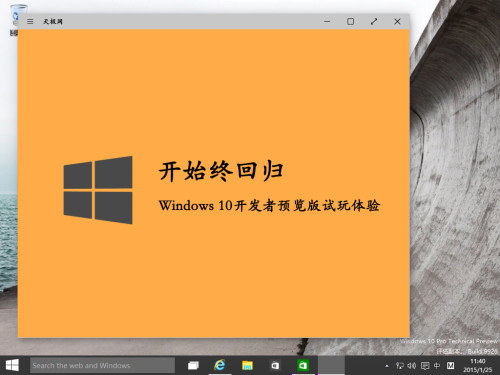This screenshot has width=500, height=375.
Task: Open network status in the system tray
Action: coord(399,366)
